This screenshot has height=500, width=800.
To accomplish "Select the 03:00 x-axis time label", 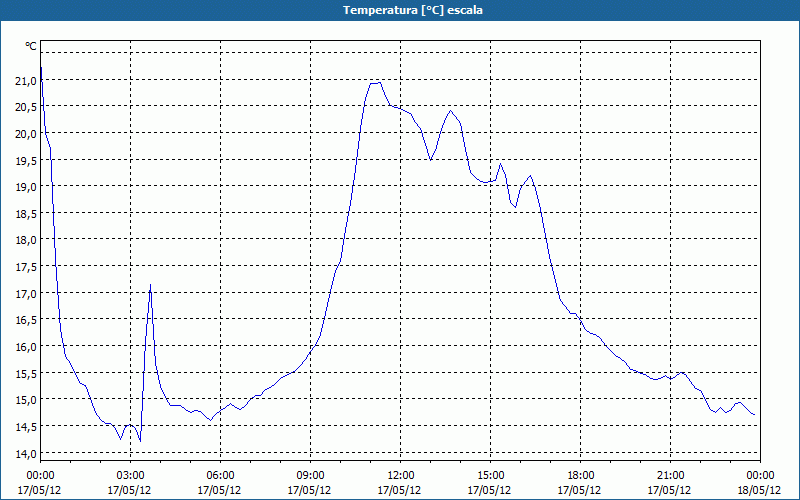I will [130, 476].
